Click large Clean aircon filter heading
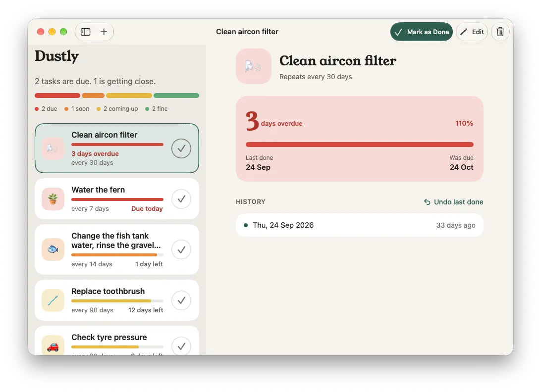541x392 pixels. click(x=338, y=61)
